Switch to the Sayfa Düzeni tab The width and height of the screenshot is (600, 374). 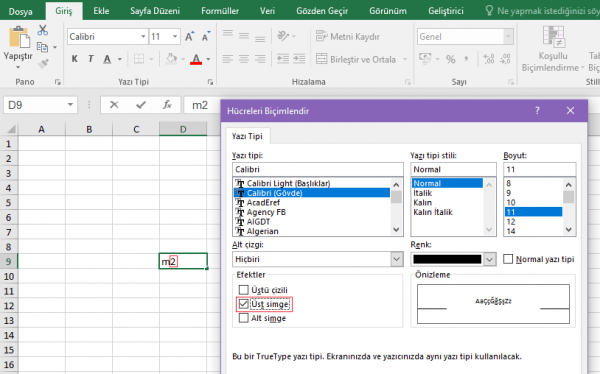coord(155,11)
